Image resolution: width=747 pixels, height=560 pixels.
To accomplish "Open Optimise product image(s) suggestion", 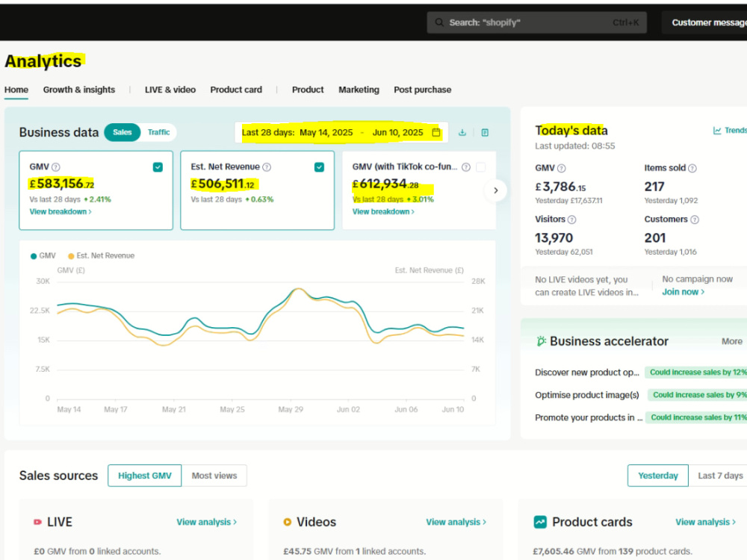I will coord(587,395).
